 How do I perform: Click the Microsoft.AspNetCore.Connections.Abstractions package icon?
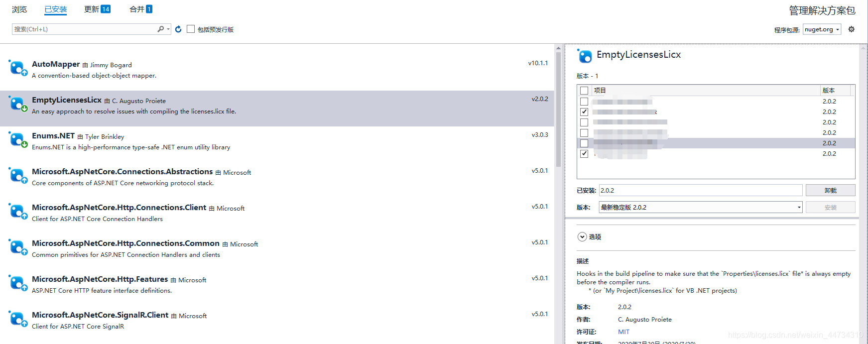point(17,175)
